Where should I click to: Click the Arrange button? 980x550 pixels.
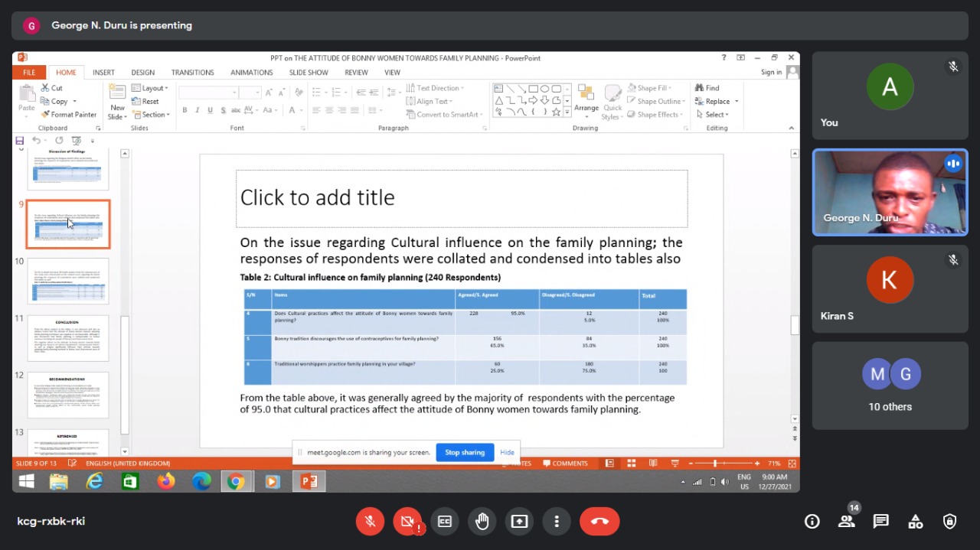(x=586, y=102)
